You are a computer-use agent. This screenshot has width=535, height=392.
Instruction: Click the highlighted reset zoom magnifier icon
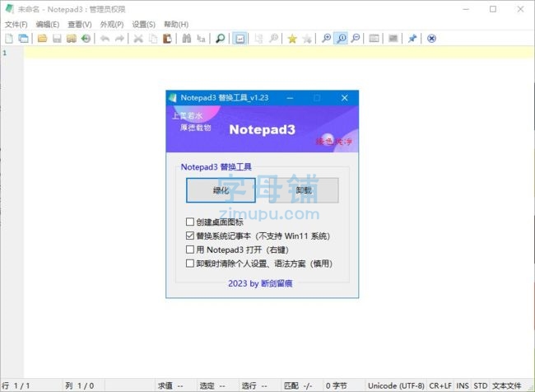pyautogui.click(x=341, y=39)
